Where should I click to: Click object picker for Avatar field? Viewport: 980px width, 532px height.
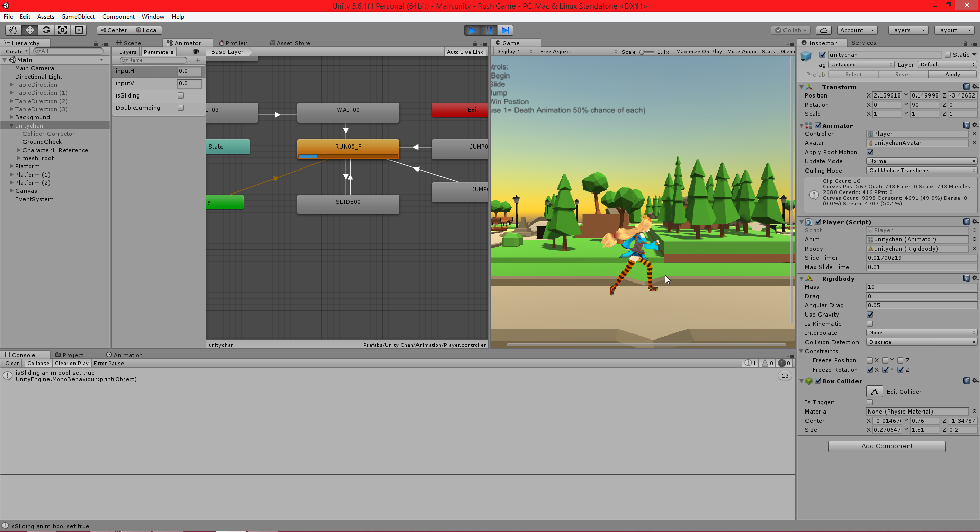point(974,143)
